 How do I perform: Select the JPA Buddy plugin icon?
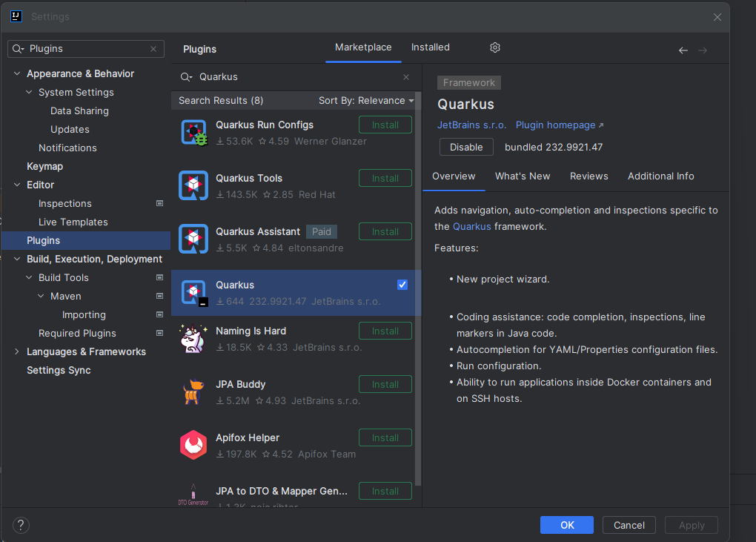tap(193, 392)
